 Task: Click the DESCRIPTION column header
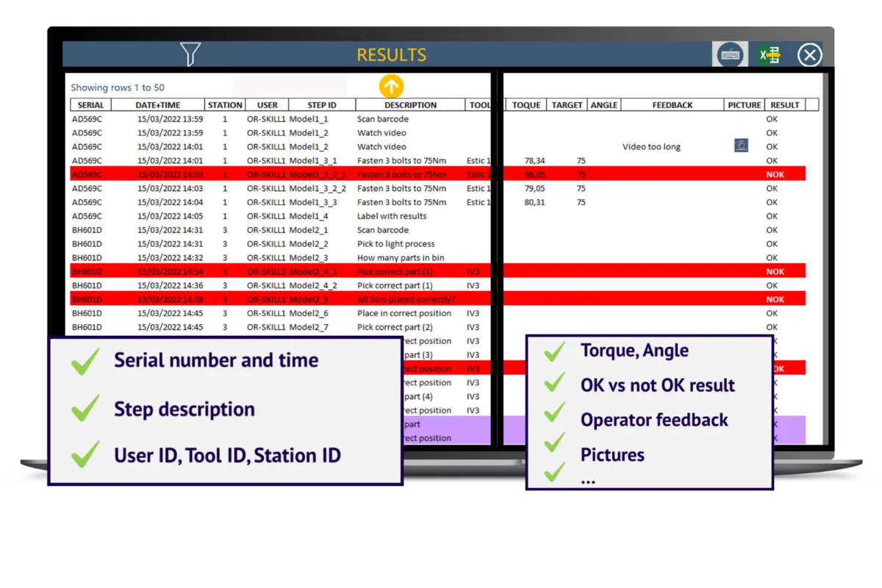coord(411,105)
